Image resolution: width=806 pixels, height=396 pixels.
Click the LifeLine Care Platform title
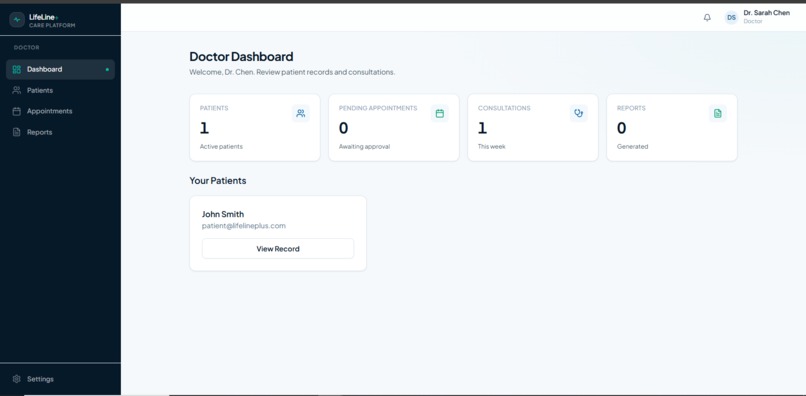[52, 21]
